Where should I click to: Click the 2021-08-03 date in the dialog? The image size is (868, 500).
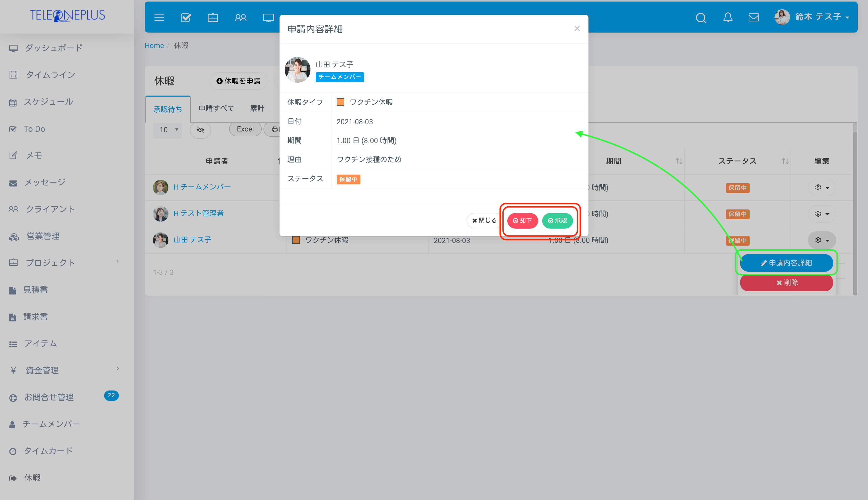tap(354, 122)
